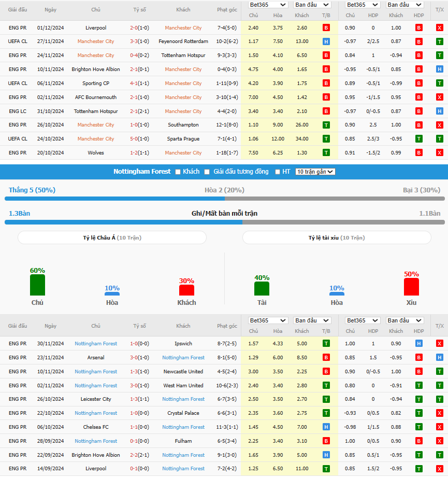Expand Nottingham Forest table's Bet365 dropdown above the Chủ/HDP columns

pyautogui.click(x=363, y=320)
